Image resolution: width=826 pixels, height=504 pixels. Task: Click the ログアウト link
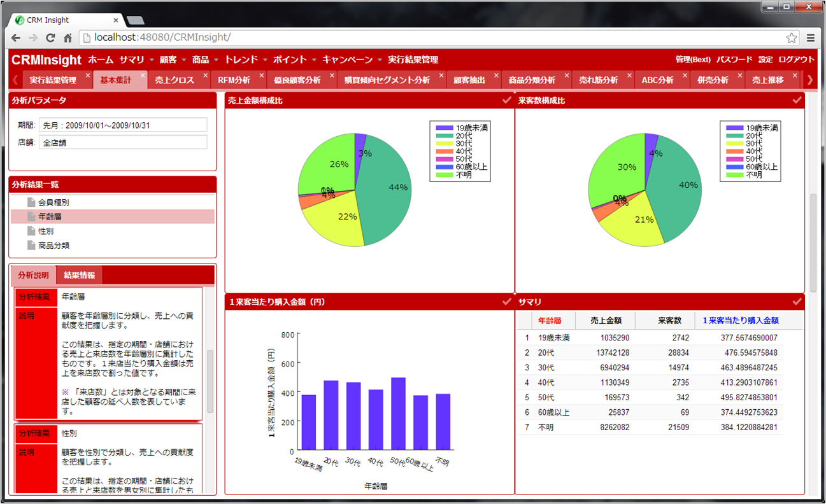click(796, 60)
